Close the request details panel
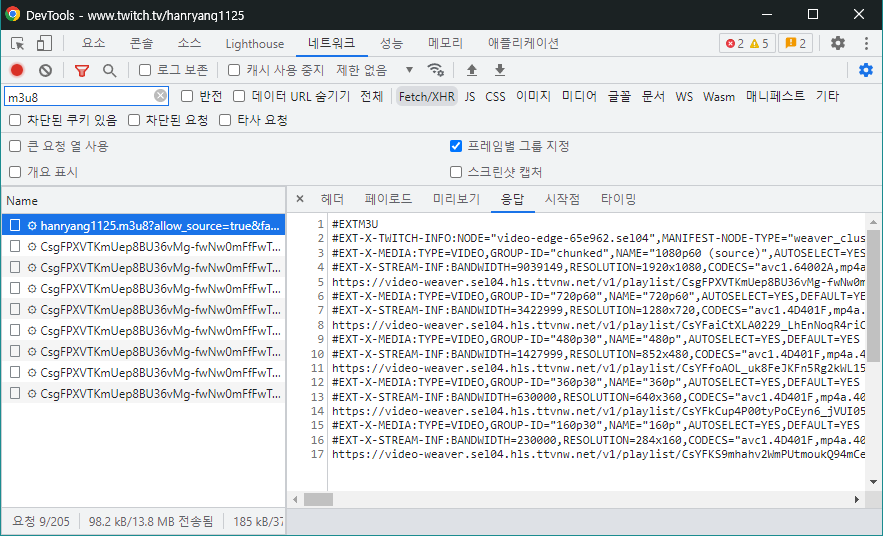883x536 pixels. pos(300,199)
